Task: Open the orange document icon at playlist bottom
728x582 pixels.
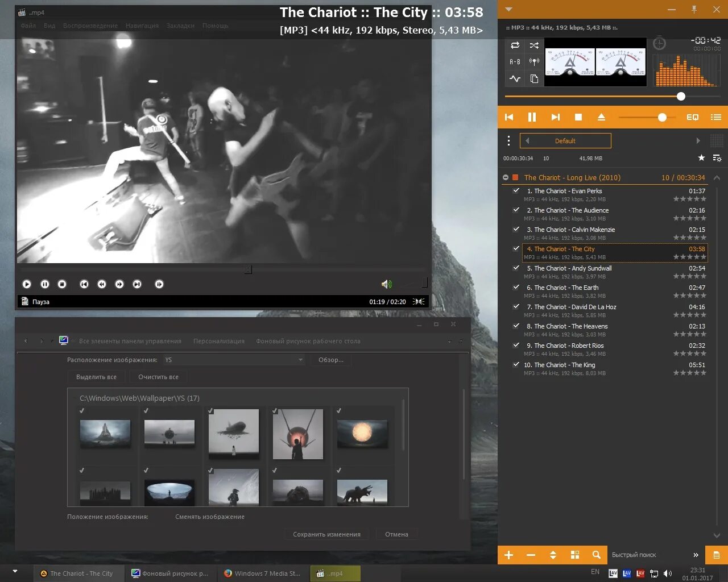Action: (x=717, y=555)
